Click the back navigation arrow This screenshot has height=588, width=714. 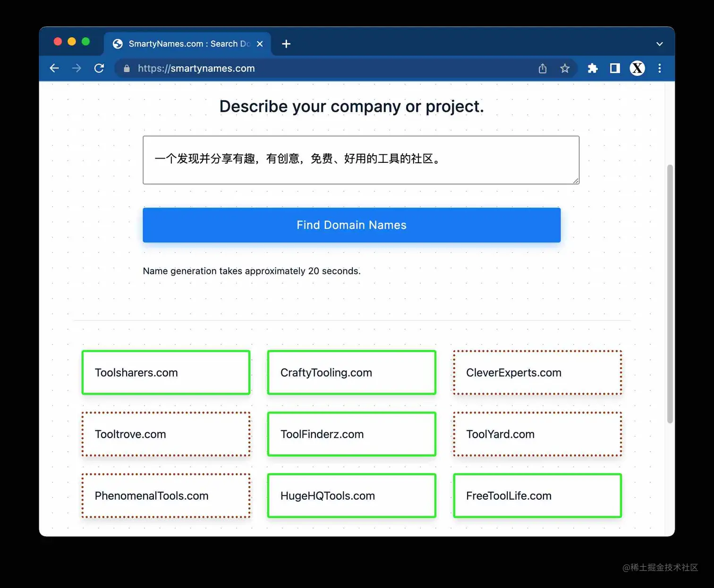[54, 68]
